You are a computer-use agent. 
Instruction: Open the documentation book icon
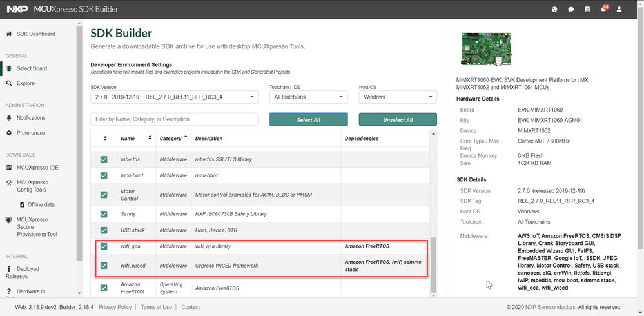coord(587,10)
